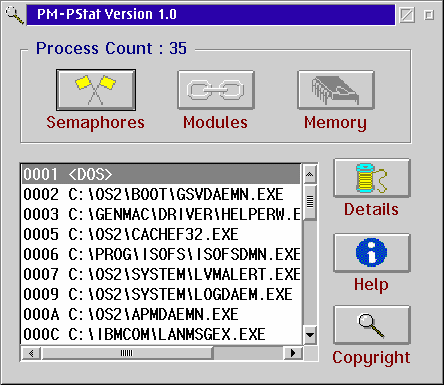Viewport: 444px width, 385px height.
Task: Click the Semaphores text label
Action: 96,123
